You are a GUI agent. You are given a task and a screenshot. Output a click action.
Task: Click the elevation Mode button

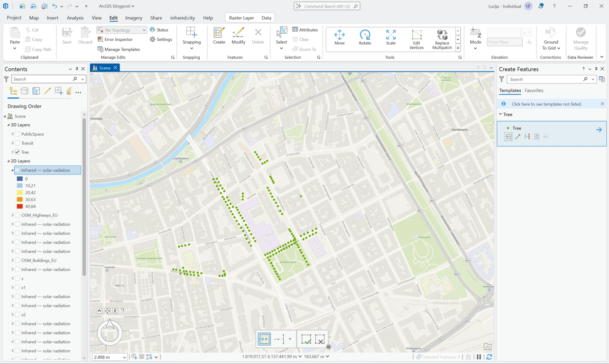(475, 38)
